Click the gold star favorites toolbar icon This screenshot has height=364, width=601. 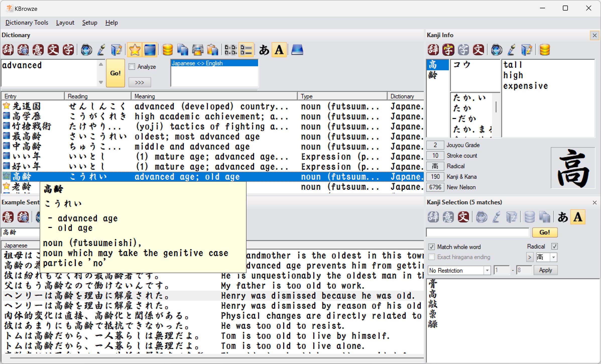(135, 50)
